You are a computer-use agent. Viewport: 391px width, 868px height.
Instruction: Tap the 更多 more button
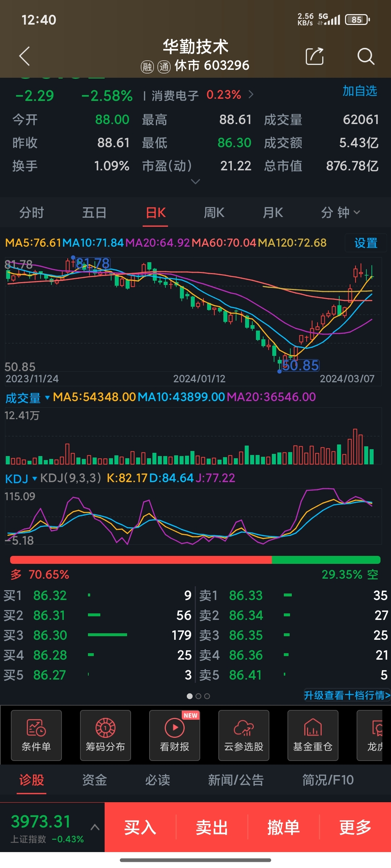355,827
